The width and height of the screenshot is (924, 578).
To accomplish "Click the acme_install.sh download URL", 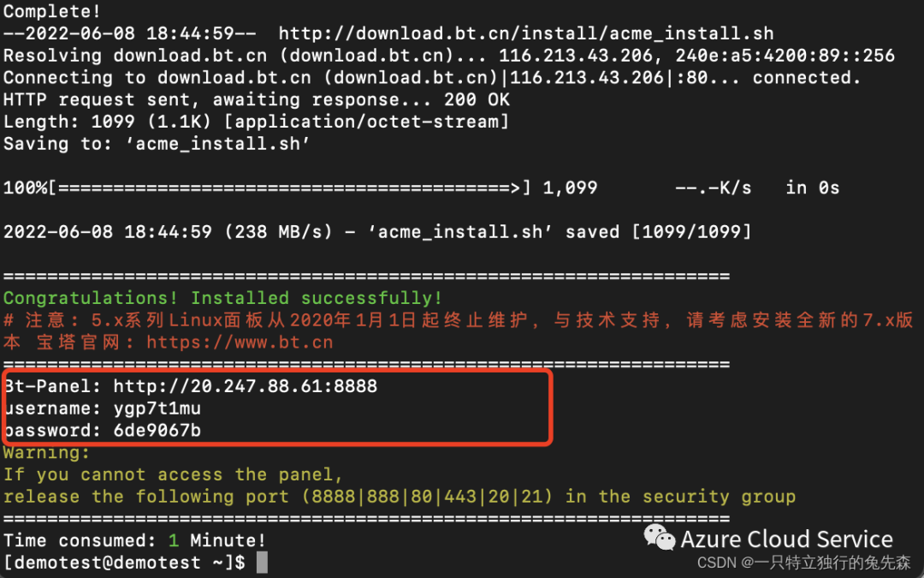I will tap(526, 33).
